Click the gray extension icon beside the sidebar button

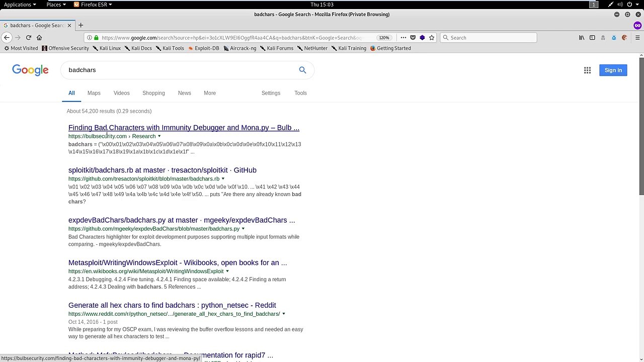tap(603, 38)
